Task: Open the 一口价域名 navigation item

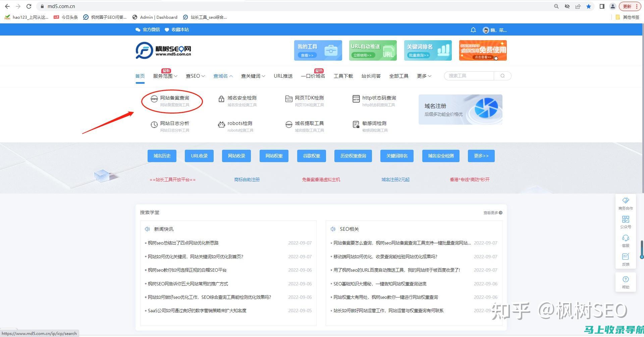Action: click(x=313, y=76)
